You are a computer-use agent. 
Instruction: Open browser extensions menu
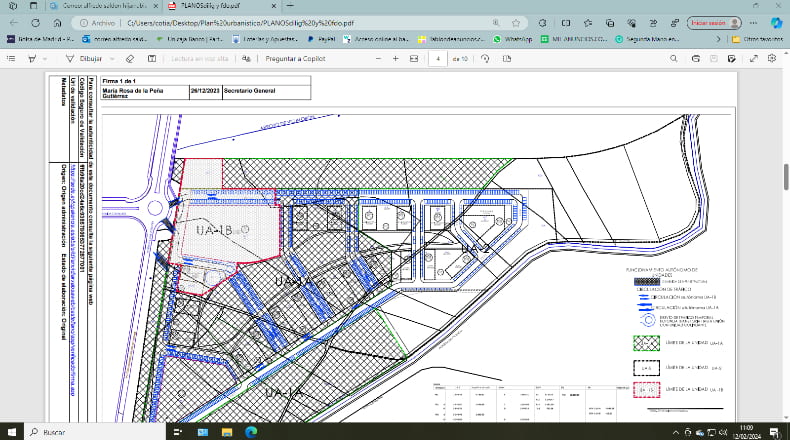(x=542, y=23)
